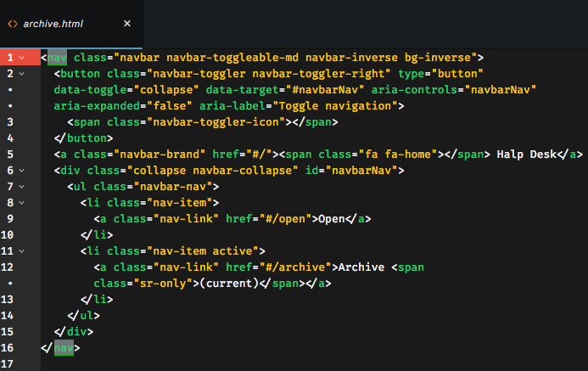Click the "collapse navbar-collapse" class value
This screenshot has height=371, width=588.
[x=213, y=171]
